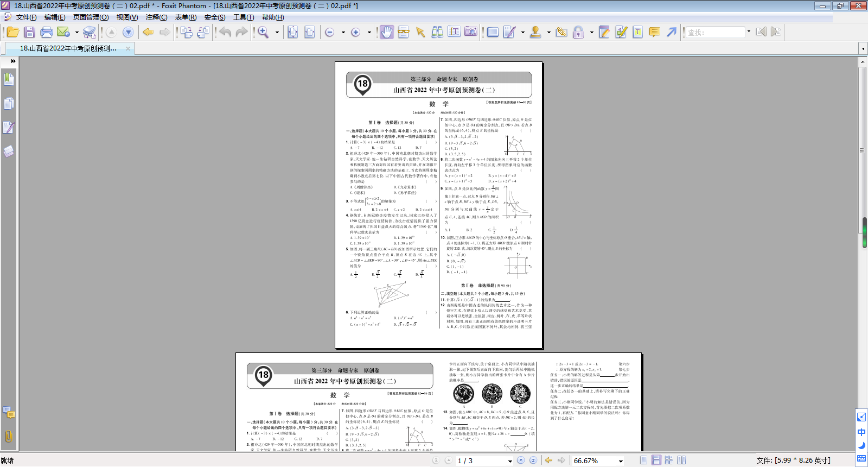This screenshot has height=467, width=868.
Task: Click the Undo arrow icon
Action: point(225,33)
